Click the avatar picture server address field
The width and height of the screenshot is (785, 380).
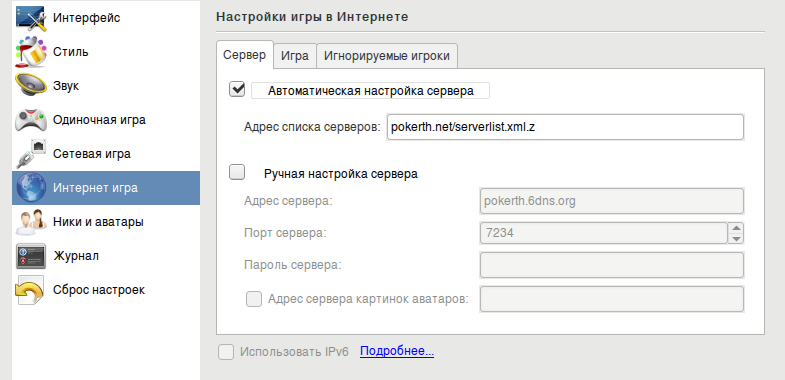point(612,299)
